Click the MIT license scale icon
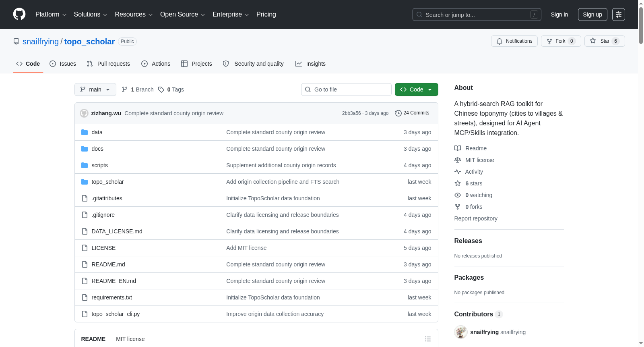Image resolution: width=644 pixels, height=347 pixels. click(x=458, y=160)
